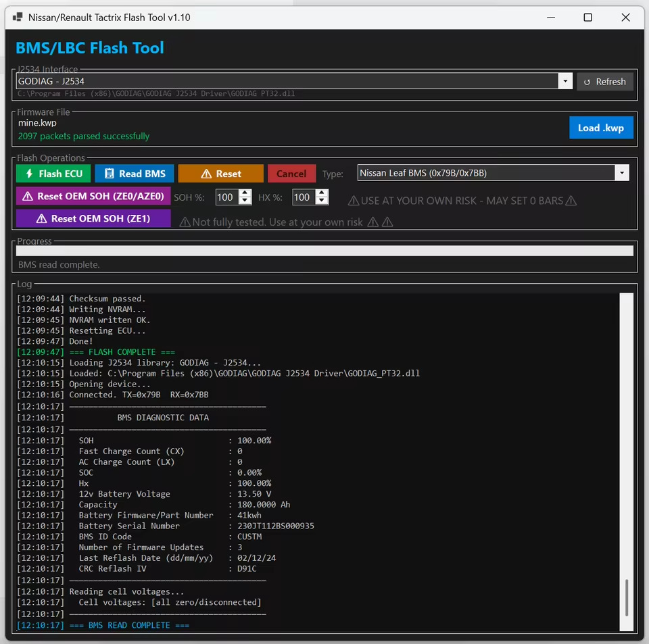The width and height of the screenshot is (649, 644).
Task: Click the warning triangle on Reset button
Action: coord(206,174)
